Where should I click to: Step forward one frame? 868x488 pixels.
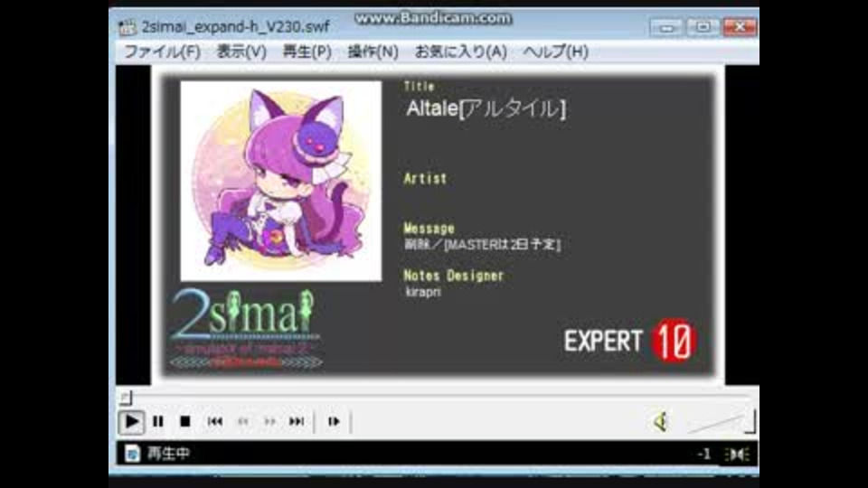pyautogui.click(x=334, y=422)
